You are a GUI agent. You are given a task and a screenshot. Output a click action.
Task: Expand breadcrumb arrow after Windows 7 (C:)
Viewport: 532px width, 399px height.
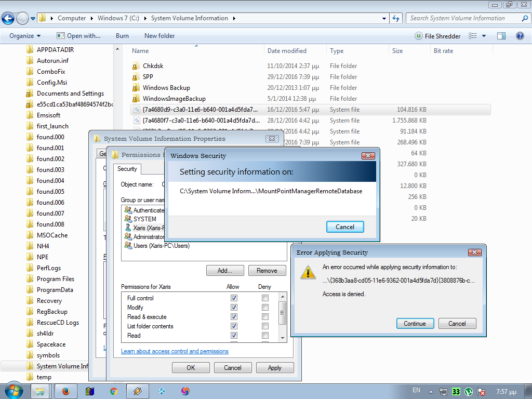pos(145,18)
